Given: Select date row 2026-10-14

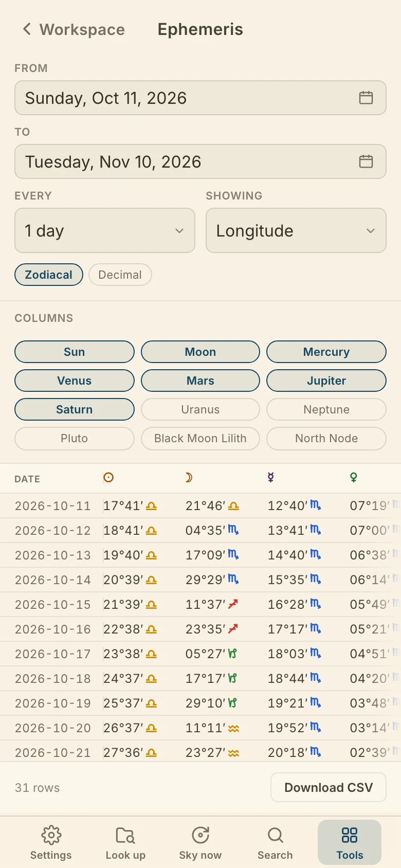Looking at the screenshot, I should [52, 580].
